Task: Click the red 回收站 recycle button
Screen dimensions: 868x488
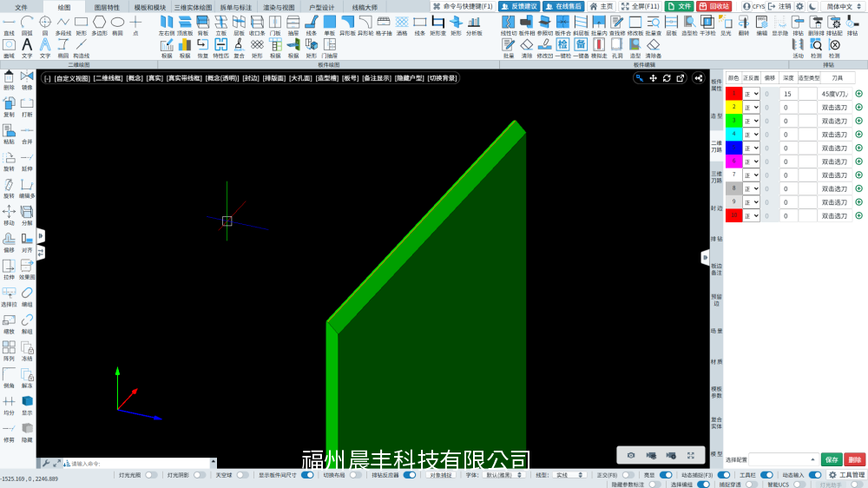Action: pyautogui.click(x=714, y=6)
